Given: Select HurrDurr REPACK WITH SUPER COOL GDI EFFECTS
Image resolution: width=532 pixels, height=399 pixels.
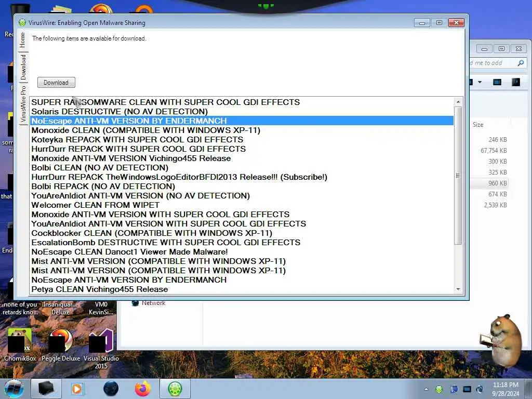Looking at the screenshot, I should [x=242, y=149].
